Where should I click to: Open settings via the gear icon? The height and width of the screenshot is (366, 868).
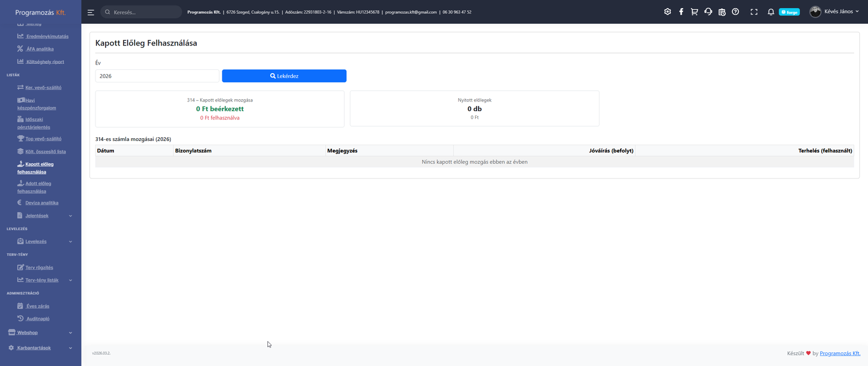click(667, 11)
